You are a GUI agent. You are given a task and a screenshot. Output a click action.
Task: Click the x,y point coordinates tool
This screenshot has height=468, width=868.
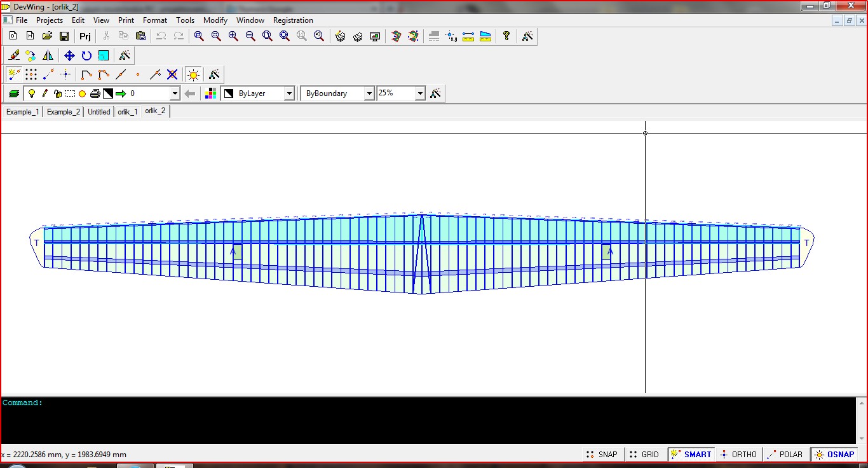(x=451, y=36)
